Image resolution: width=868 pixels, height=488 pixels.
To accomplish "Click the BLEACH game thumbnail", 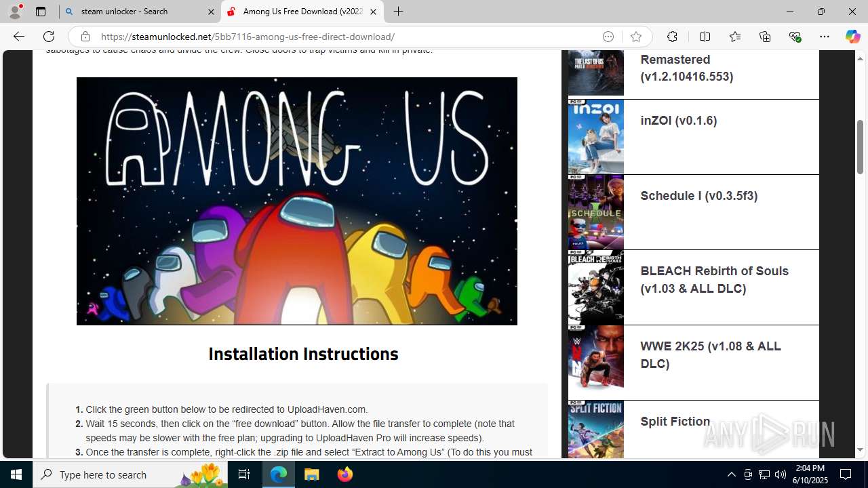I will (x=596, y=287).
